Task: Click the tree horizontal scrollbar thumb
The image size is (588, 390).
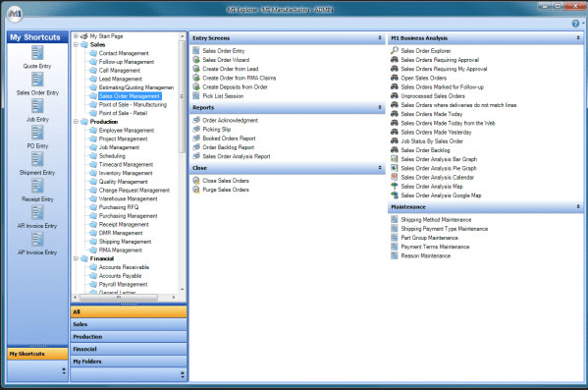Action: tap(119, 297)
